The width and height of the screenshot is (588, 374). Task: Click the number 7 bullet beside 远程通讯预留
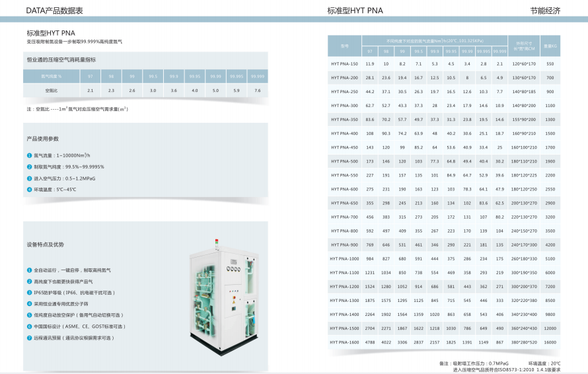point(29,338)
